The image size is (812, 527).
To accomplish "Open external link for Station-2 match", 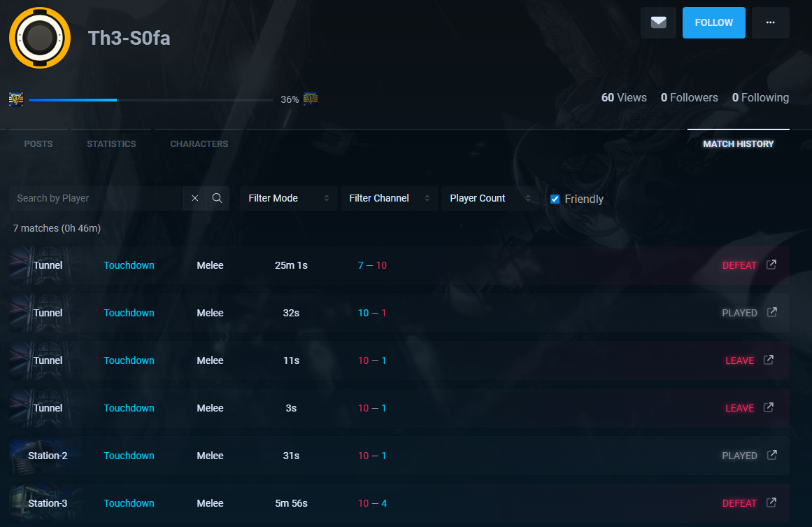I will pyautogui.click(x=772, y=456).
